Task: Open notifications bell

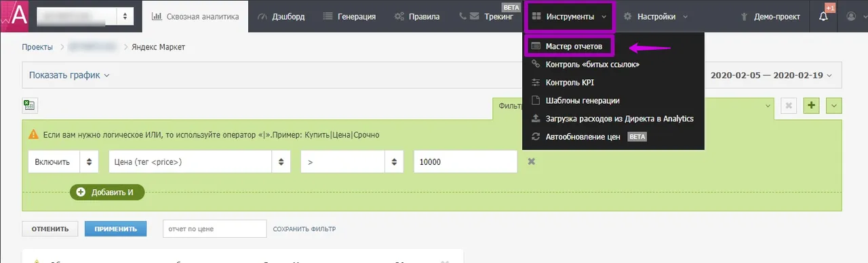Action: tap(824, 16)
